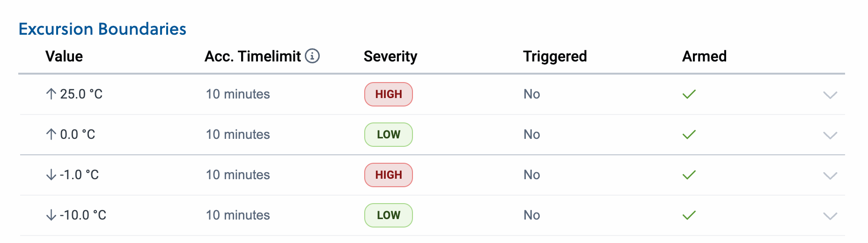Image resolution: width=868 pixels, height=243 pixels.
Task: Toggle the Armed checkmark for -10.0 °C row
Action: (x=689, y=215)
